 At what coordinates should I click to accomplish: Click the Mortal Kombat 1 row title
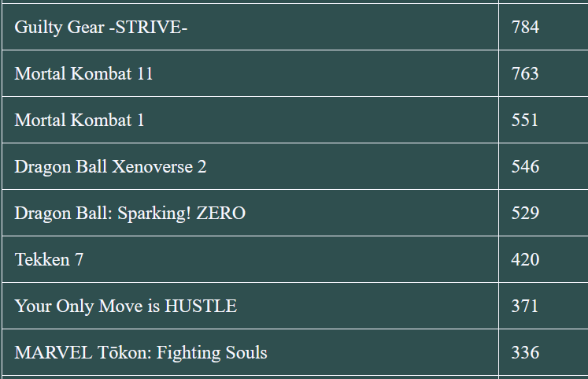point(80,120)
